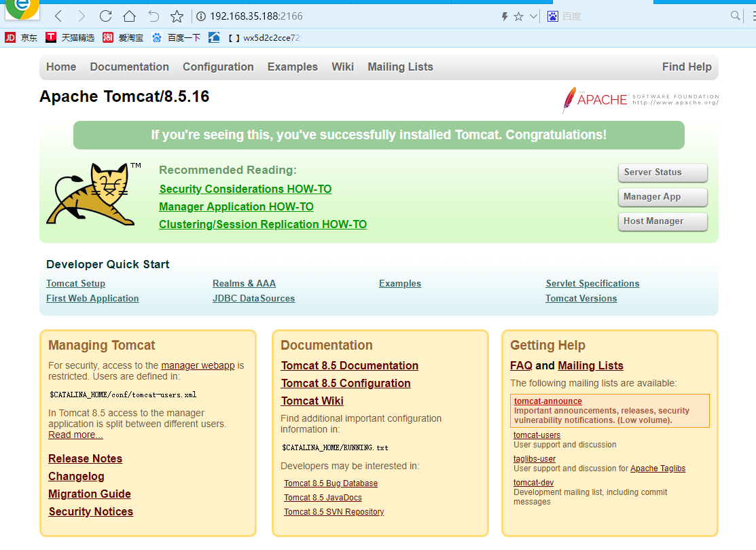Open Manager Application HOW-TO link
The height and width of the screenshot is (550, 756).
[x=236, y=207]
